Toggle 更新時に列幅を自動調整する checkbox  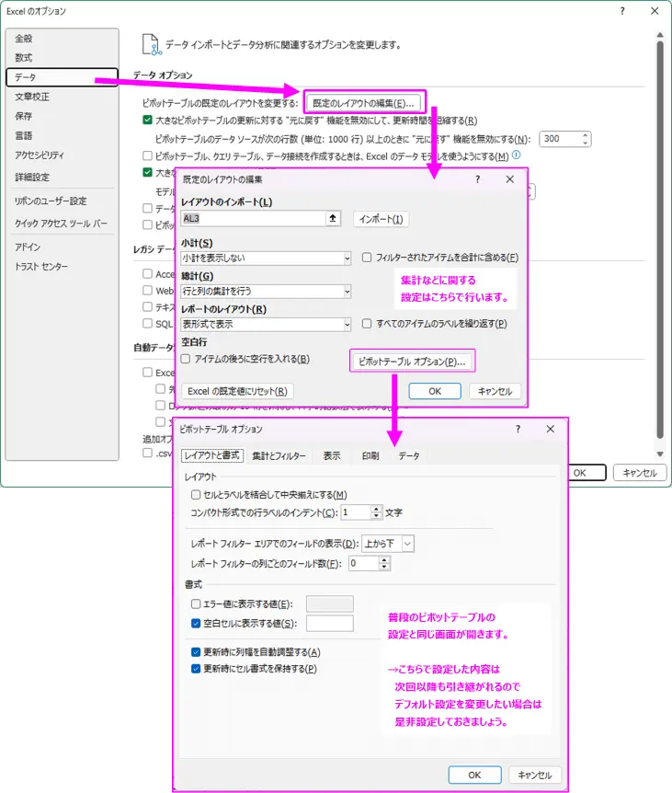(196, 652)
